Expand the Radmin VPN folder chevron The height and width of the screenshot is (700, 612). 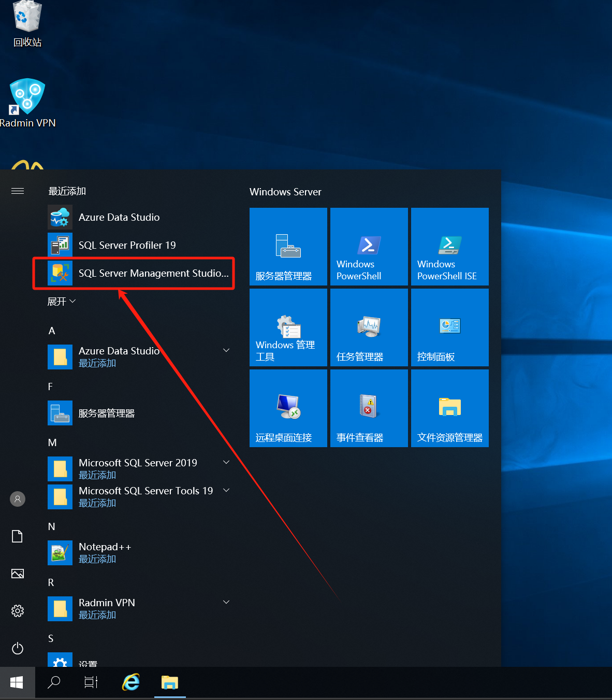(x=226, y=602)
